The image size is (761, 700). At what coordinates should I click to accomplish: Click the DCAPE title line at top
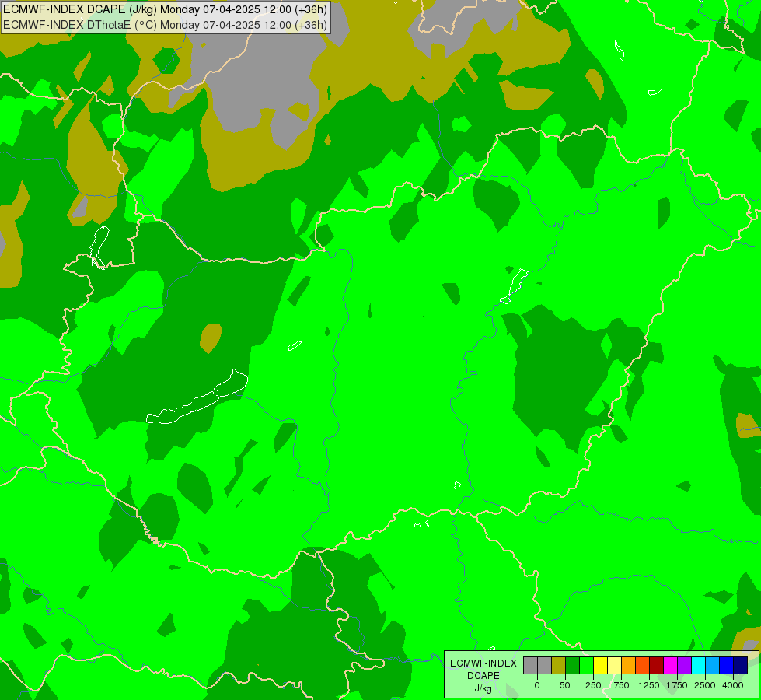tap(165, 9)
